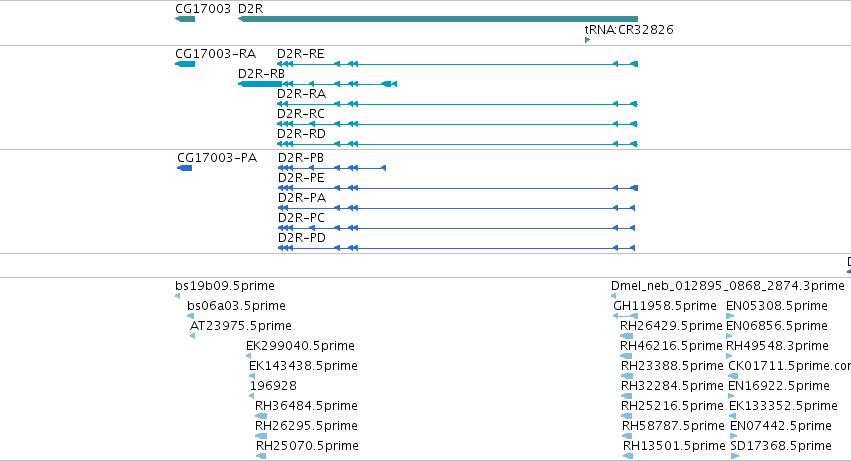Select the D2R-PA coding sequence line
The width and height of the screenshot is (851, 461).
[x=456, y=208]
